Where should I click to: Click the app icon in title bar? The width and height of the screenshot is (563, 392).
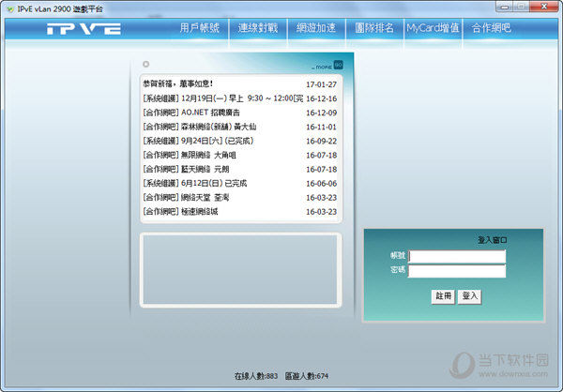coord(10,9)
